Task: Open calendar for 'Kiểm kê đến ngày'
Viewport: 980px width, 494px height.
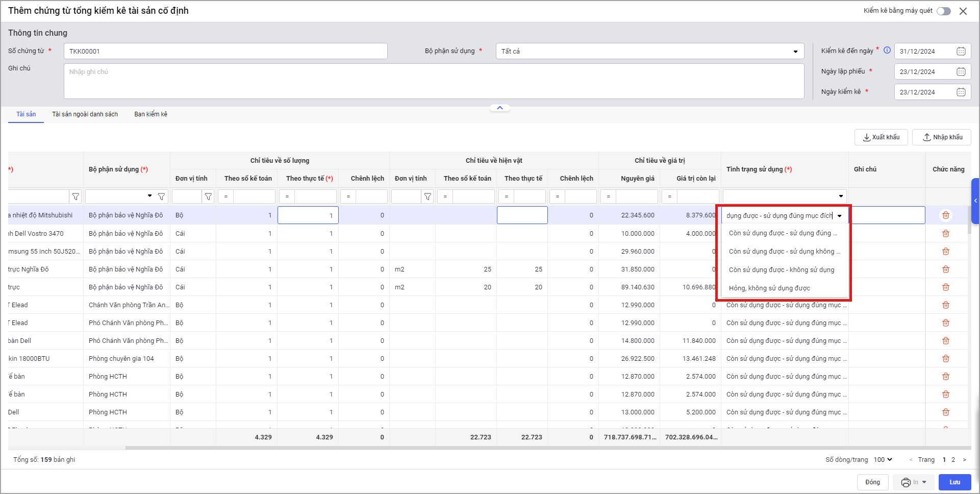Action: coord(961,51)
